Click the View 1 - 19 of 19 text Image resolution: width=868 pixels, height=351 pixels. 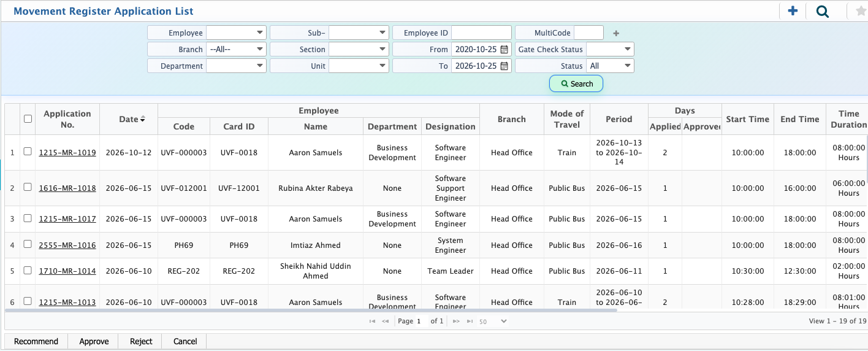point(837,321)
